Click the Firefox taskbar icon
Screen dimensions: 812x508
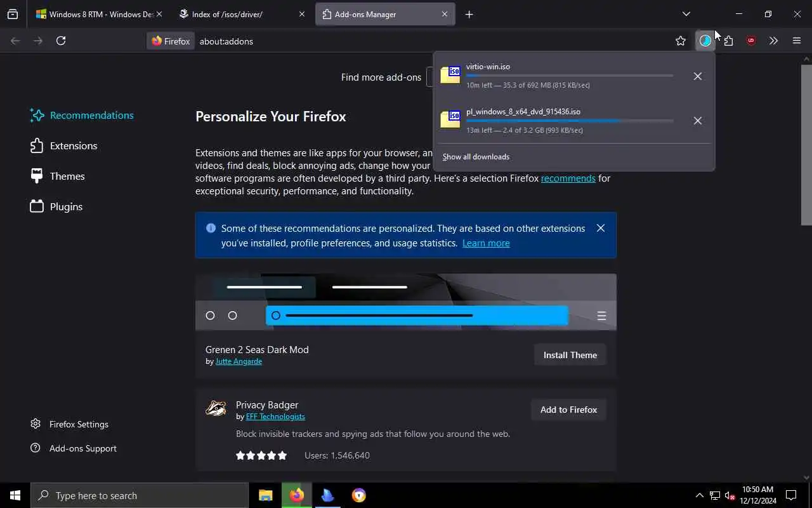coord(297,495)
